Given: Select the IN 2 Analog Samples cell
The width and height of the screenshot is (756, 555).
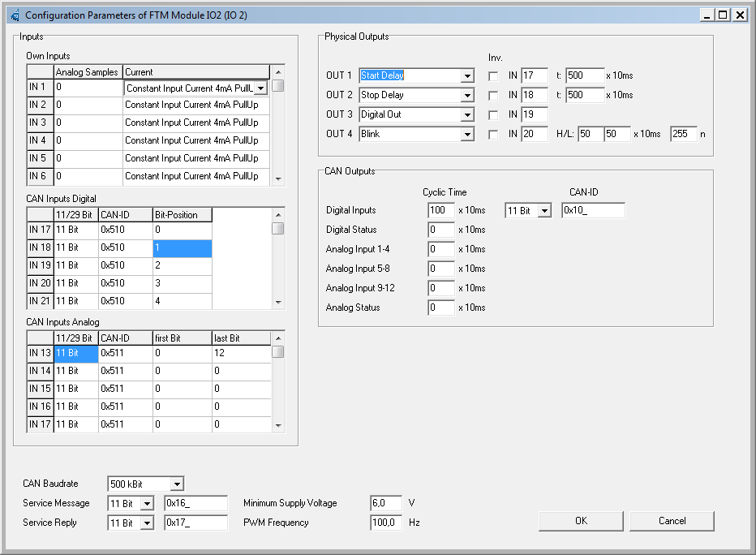Looking at the screenshot, I should (x=88, y=105).
